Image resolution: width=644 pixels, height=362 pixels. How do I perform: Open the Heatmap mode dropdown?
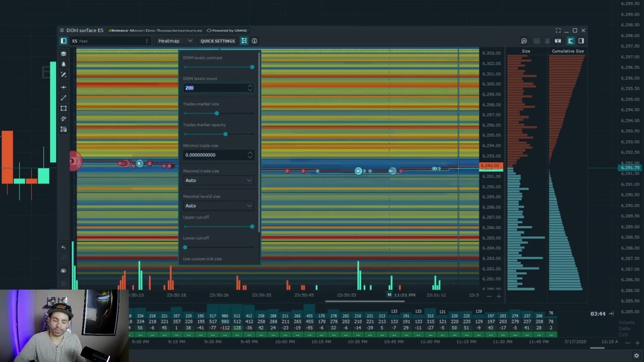(x=175, y=41)
